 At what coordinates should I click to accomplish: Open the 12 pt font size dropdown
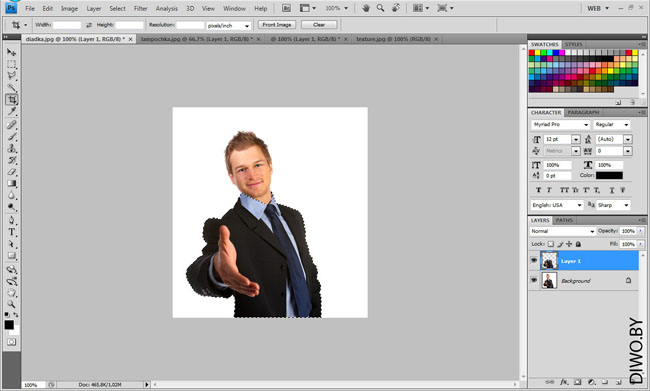click(x=575, y=139)
